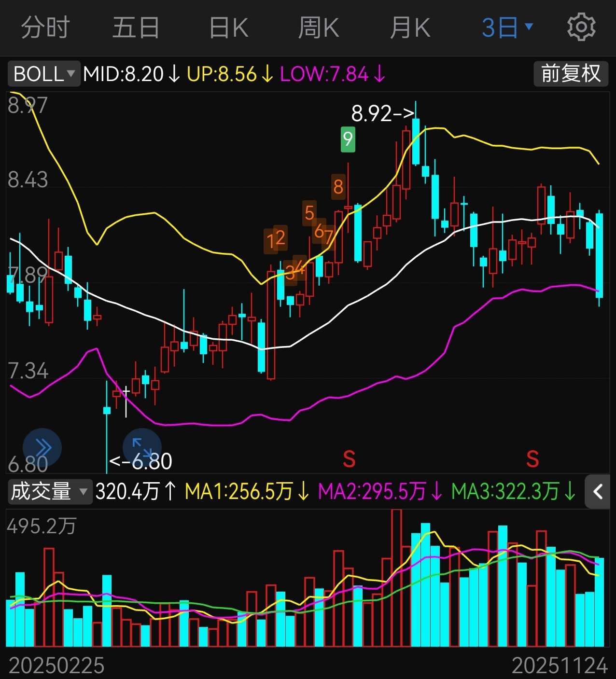Tap the MID:8.20 value
616x679 pixels.
131,74
